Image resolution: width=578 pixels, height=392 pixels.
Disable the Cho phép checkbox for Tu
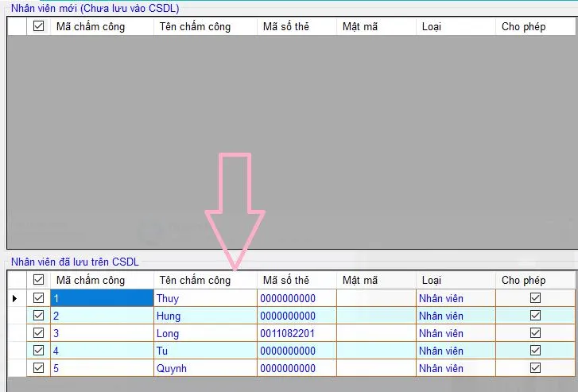[x=535, y=351]
